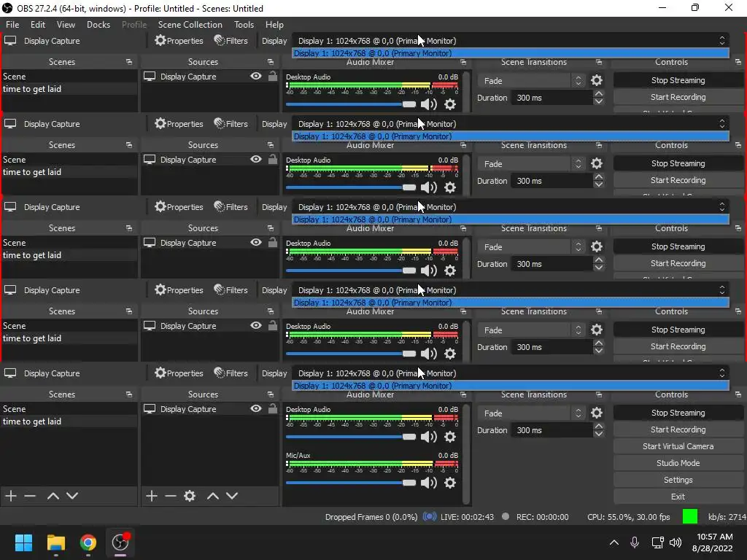
Task: Click the OBS Studio taskbar icon
Action: click(x=120, y=542)
